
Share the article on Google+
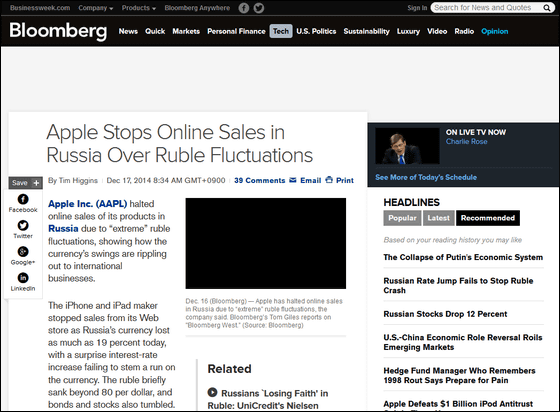pos(23,252)
